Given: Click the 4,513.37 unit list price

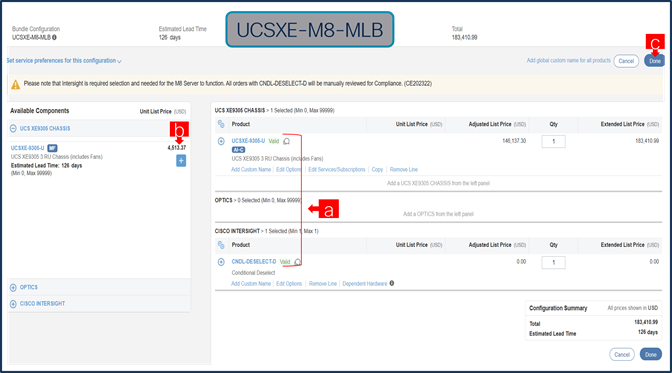Looking at the screenshot, I should (177, 148).
